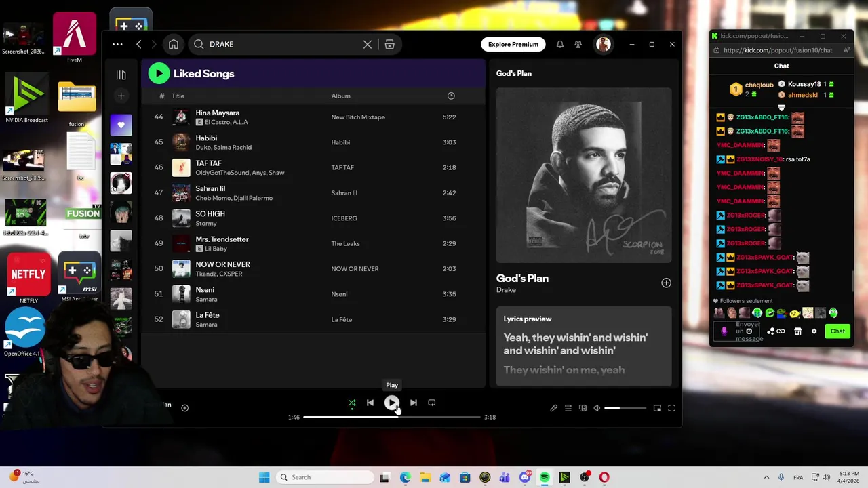Expand Your Library sidebar icon
The height and width of the screenshot is (488, 868).
coord(121,75)
